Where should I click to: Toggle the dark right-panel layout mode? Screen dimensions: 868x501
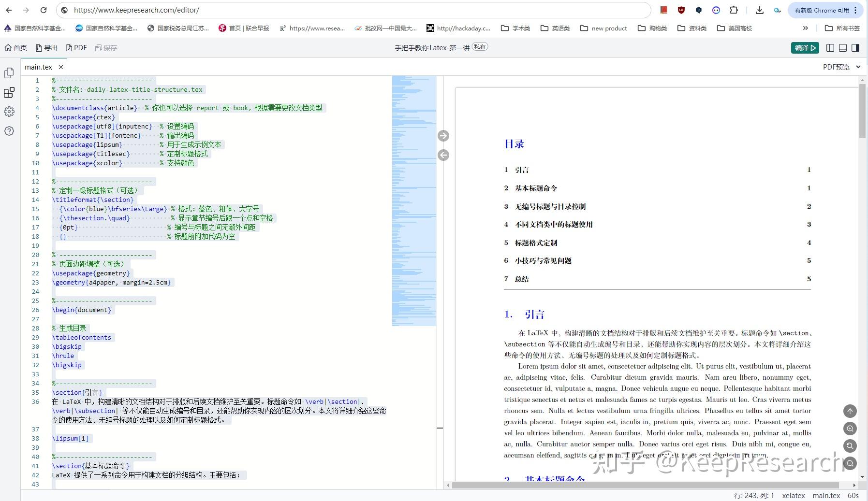tap(855, 47)
